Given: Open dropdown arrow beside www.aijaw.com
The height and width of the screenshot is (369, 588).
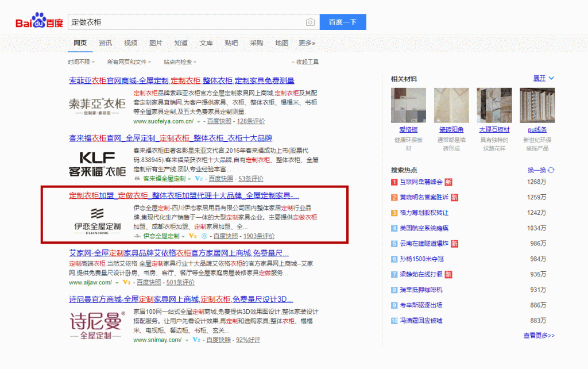Looking at the screenshot, I should 117,283.
